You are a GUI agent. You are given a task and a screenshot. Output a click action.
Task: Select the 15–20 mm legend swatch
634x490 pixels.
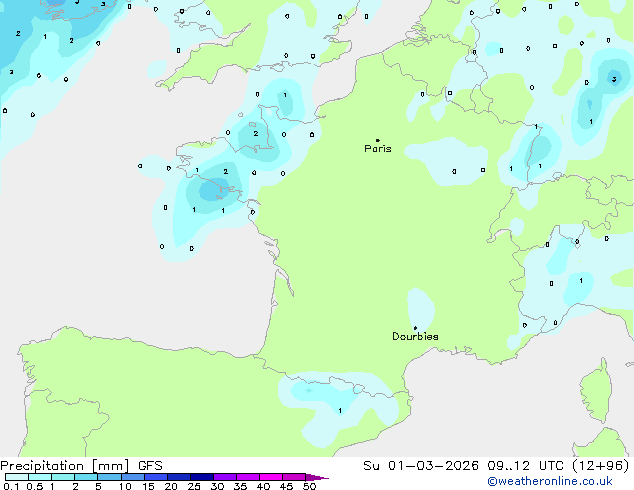coord(155,477)
